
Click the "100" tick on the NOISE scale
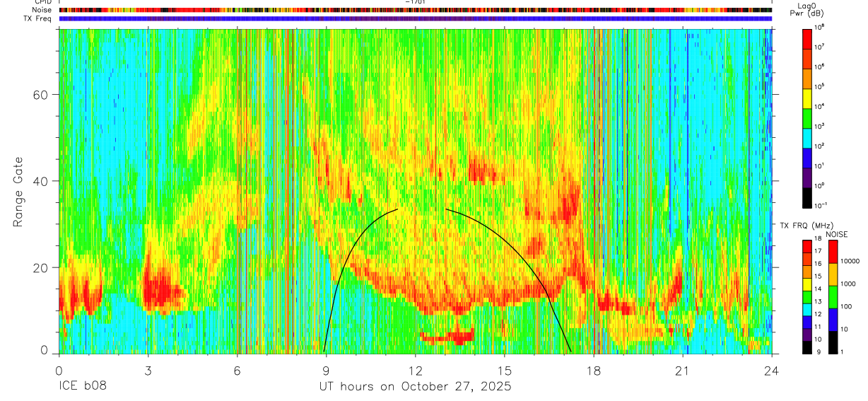click(x=848, y=307)
